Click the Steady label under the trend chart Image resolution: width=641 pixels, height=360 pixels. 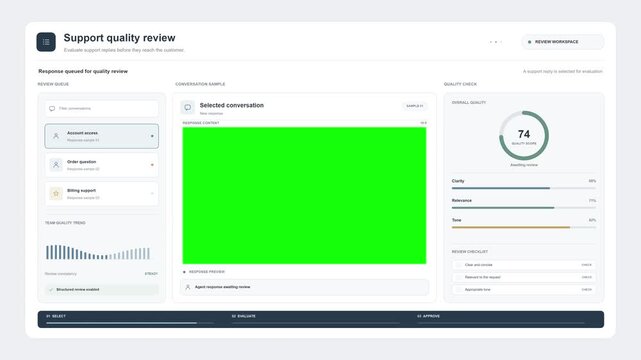[x=151, y=274]
